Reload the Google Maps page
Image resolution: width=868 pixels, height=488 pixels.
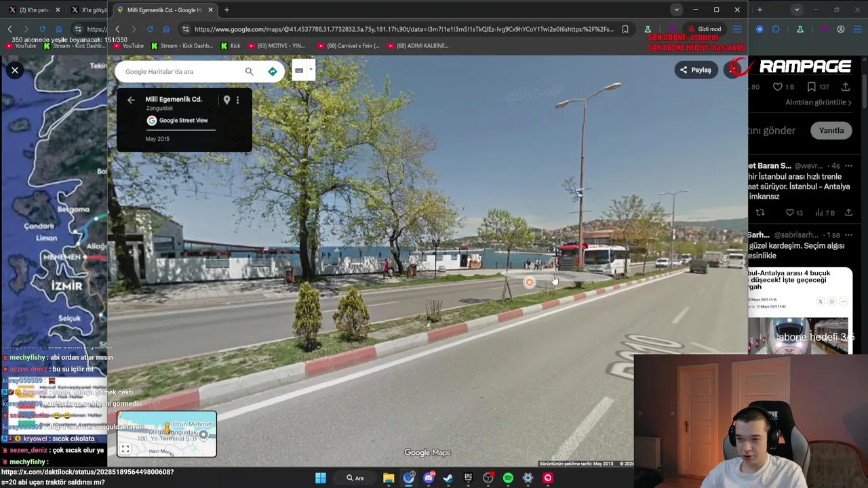(x=150, y=29)
